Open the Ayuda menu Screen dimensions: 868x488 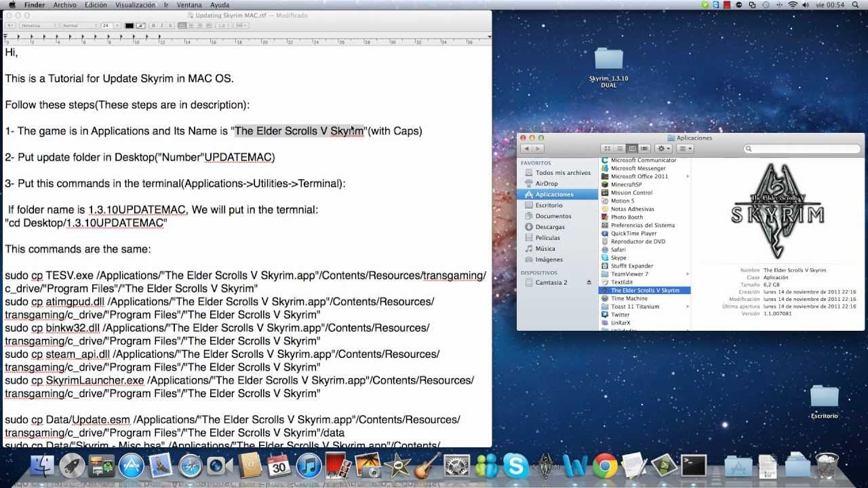[220, 5]
